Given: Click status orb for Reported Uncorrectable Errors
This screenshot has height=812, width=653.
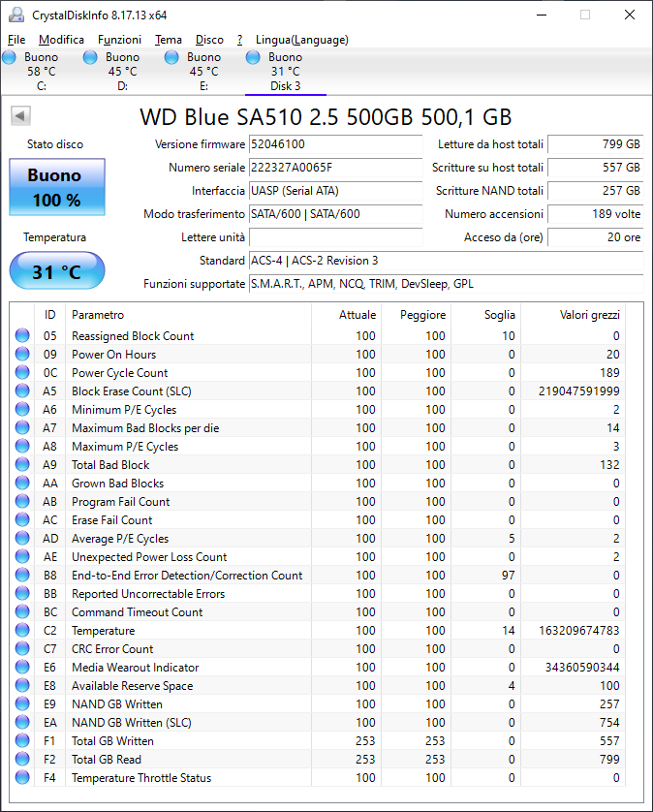Looking at the screenshot, I should (x=22, y=593).
